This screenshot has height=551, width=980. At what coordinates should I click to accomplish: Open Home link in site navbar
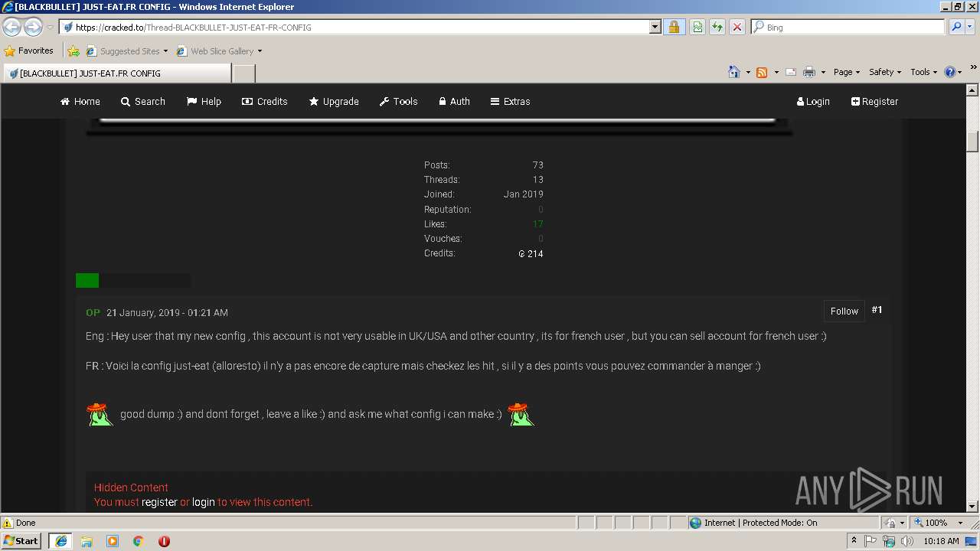point(80,101)
